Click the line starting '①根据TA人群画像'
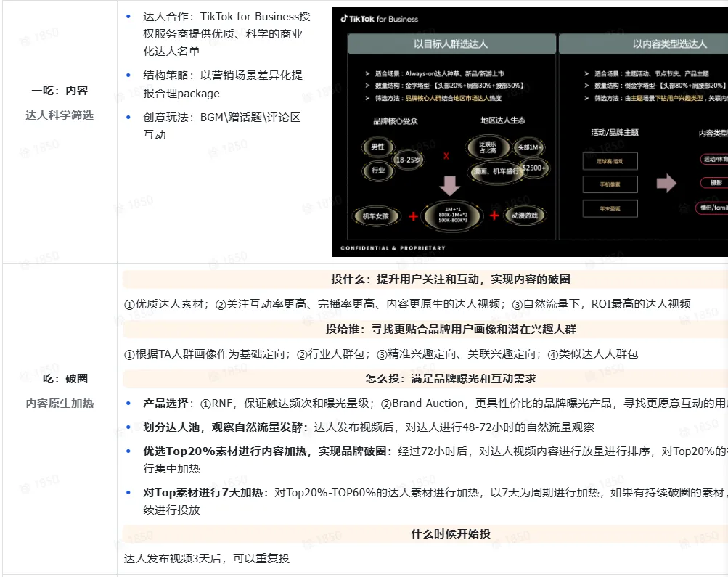 click(x=381, y=354)
